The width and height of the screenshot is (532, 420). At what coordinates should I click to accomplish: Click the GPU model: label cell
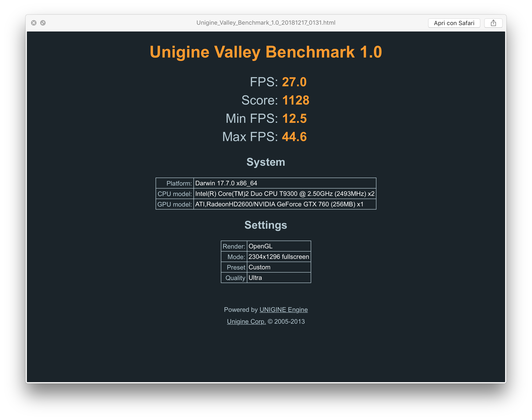(175, 204)
